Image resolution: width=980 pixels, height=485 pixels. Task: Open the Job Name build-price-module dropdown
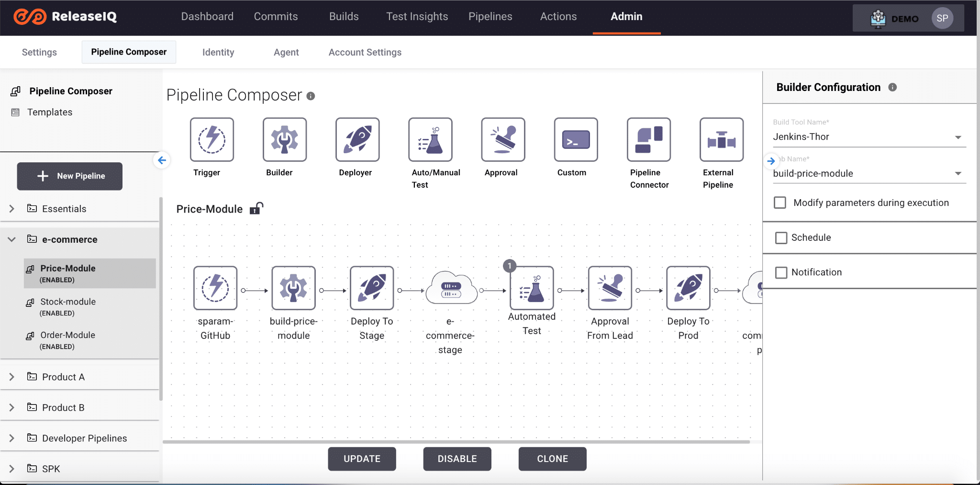pyautogui.click(x=869, y=173)
